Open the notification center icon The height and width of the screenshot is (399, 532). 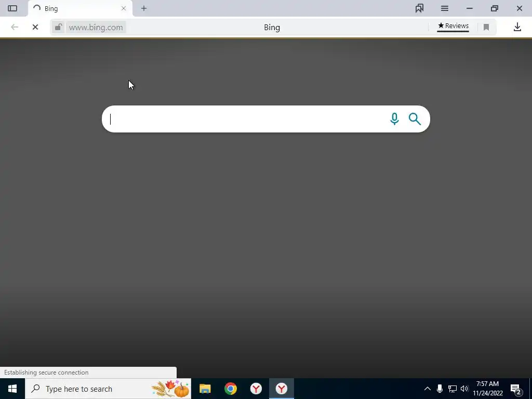click(x=515, y=389)
